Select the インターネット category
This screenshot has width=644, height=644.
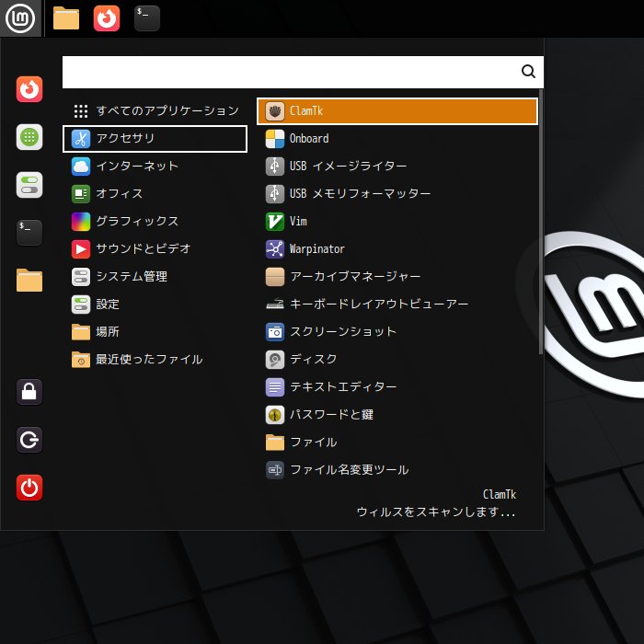155,167
